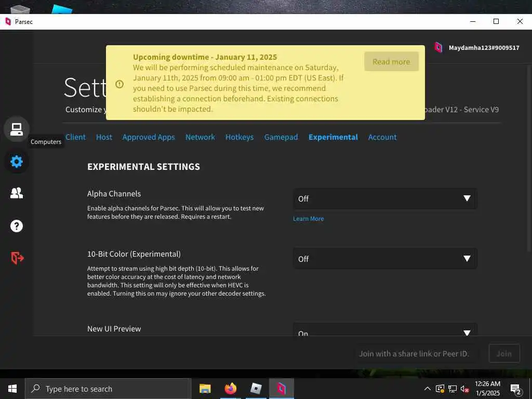This screenshot has width=532, height=399.
Task: Open the Account tab
Action: (382, 137)
